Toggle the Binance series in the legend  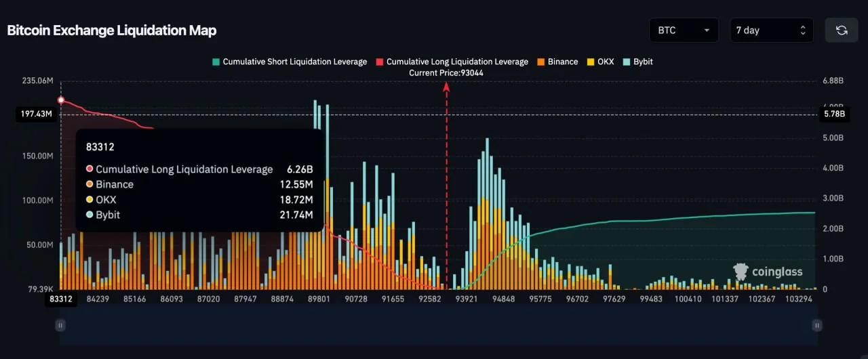(557, 62)
